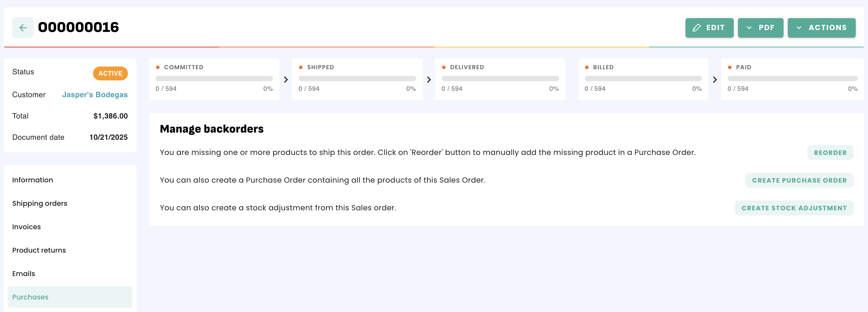868x312 pixels.
Task: Expand the Actions dropdown
Action: [821, 28]
